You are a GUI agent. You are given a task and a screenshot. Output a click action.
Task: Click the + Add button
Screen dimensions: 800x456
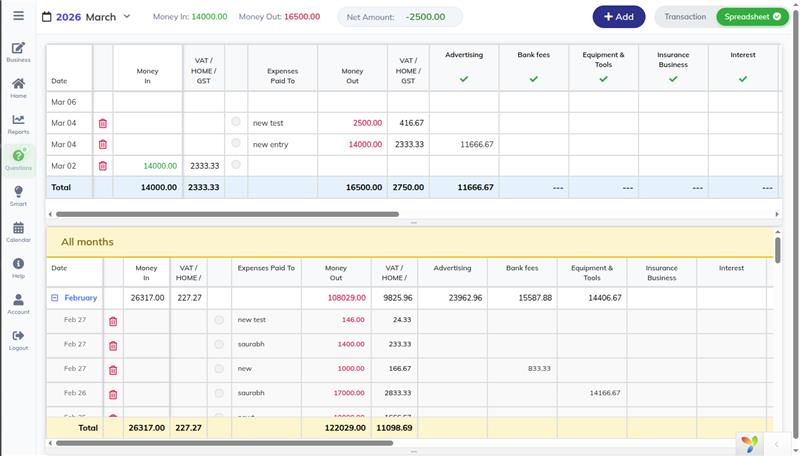[619, 17]
